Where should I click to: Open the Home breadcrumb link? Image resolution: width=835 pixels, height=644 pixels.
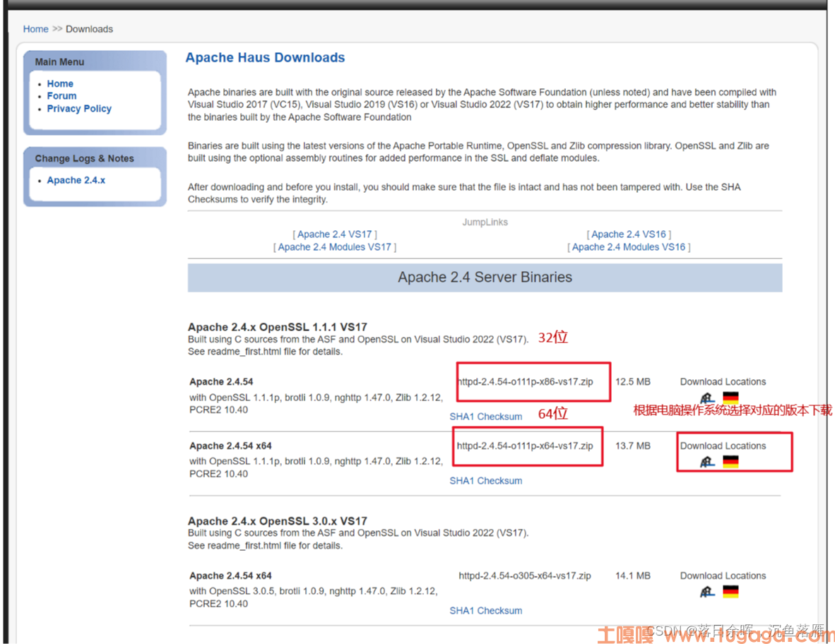point(36,29)
